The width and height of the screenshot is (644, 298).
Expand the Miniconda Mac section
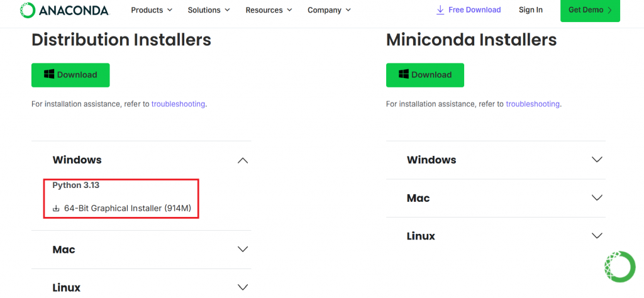(496, 198)
